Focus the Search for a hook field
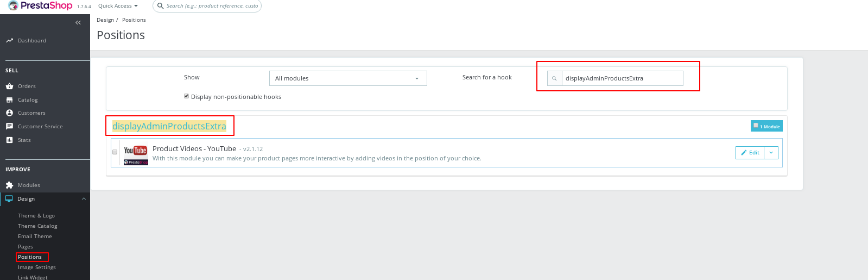 click(622, 78)
